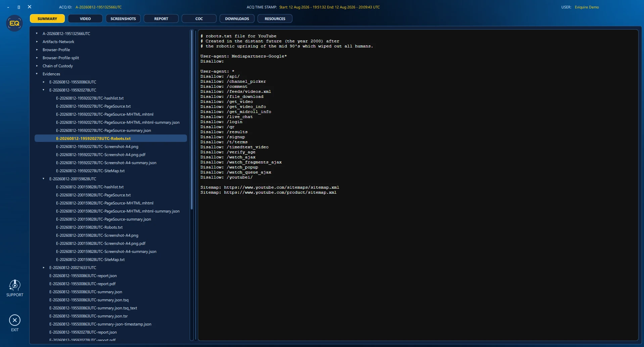Expand the E-20260812-200216331UTC node arrow
This screenshot has height=347, width=644.
[x=44, y=268]
